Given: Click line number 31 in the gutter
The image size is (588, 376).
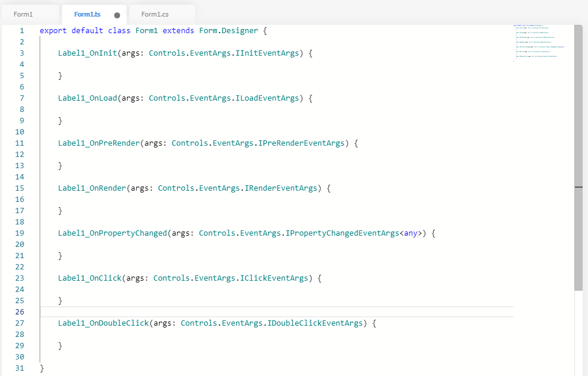Looking at the screenshot, I should pyautogui.click(x=20, y=368).
